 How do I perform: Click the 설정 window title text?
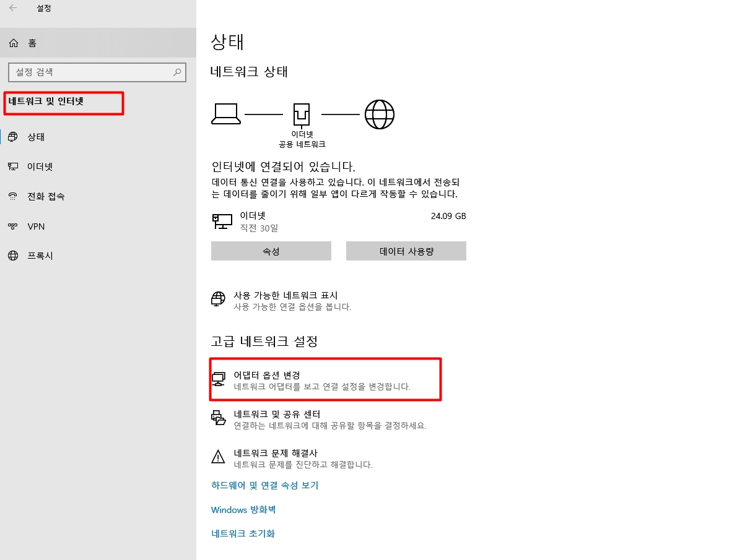(x=44, y=9)
